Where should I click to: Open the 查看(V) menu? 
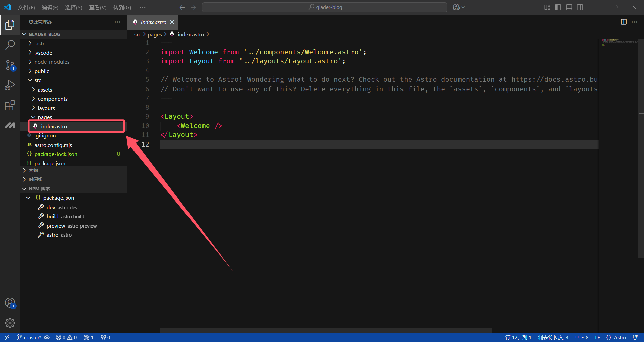point(98,7)
